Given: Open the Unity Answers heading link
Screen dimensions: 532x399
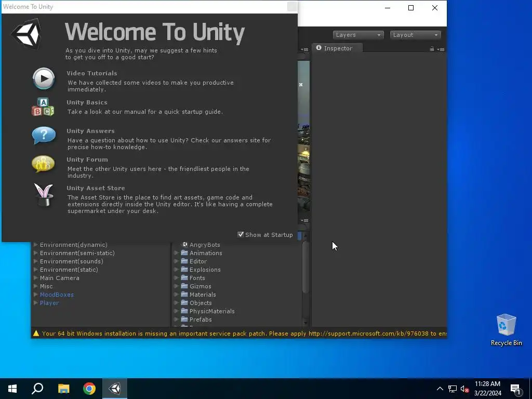Looking at the screenshot, I should 90,131.
